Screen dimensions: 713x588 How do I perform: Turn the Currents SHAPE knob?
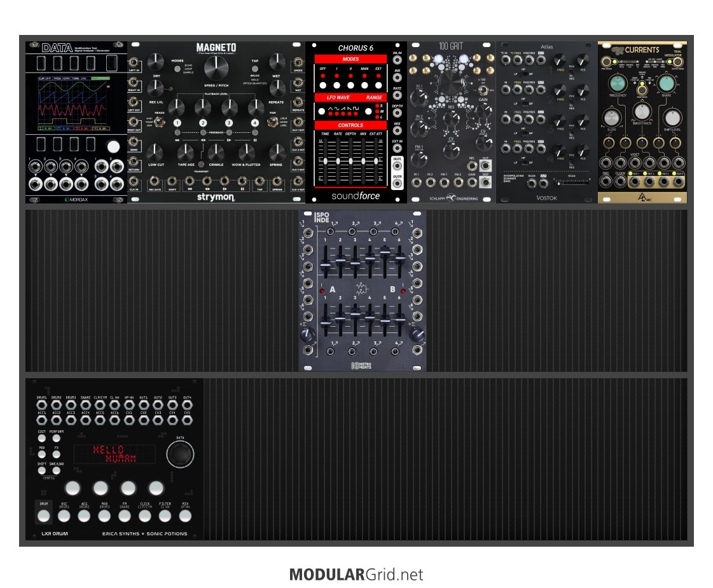click(666, 83)
